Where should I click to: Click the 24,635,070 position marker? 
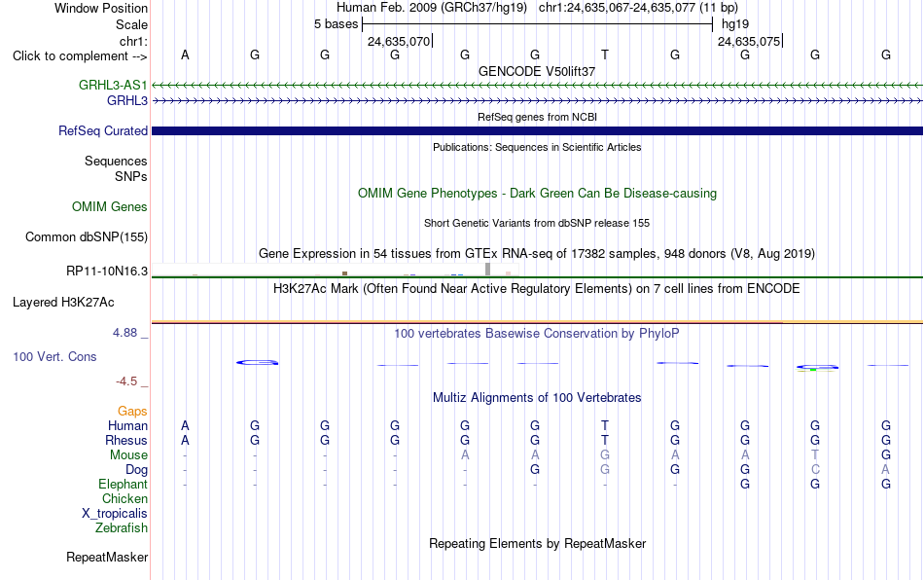(x=400, y=41)
